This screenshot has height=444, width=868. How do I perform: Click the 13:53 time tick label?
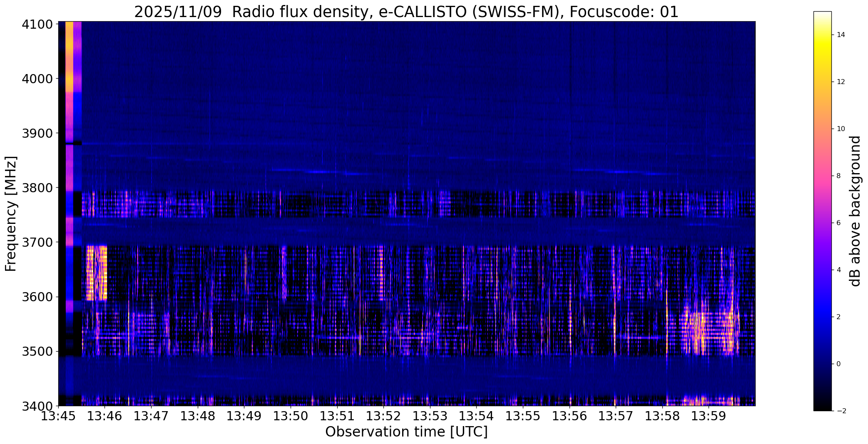click(430, 416)
